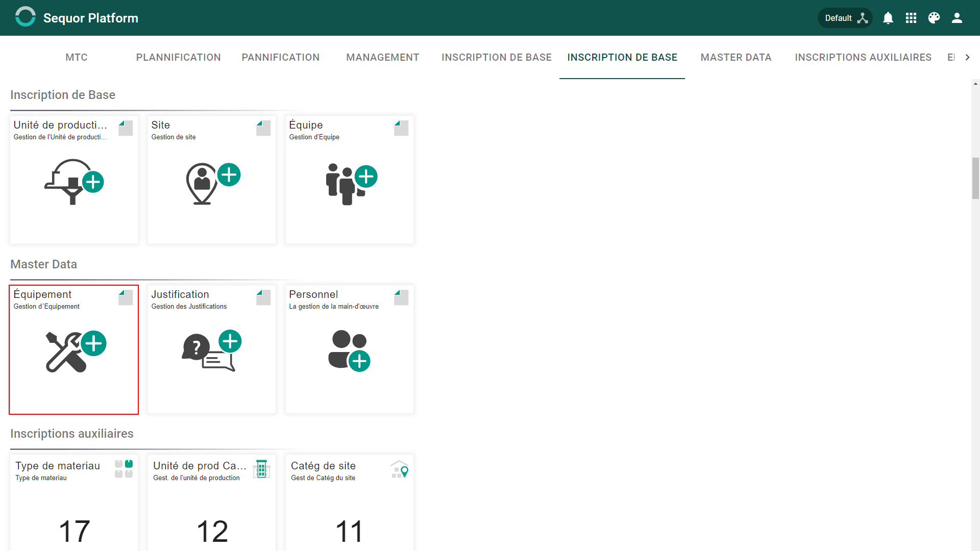980x551 pixels.
Task: Open the Justification card title
Action: point(180,294)
